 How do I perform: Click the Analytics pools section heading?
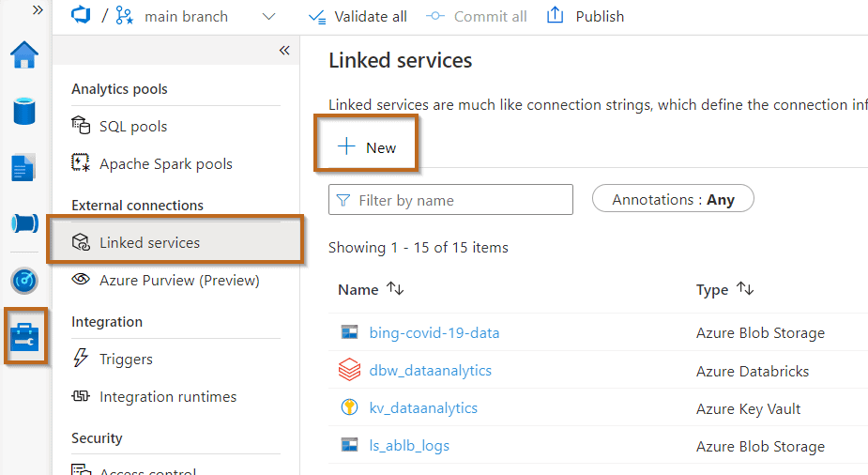[x=119, y=89]
